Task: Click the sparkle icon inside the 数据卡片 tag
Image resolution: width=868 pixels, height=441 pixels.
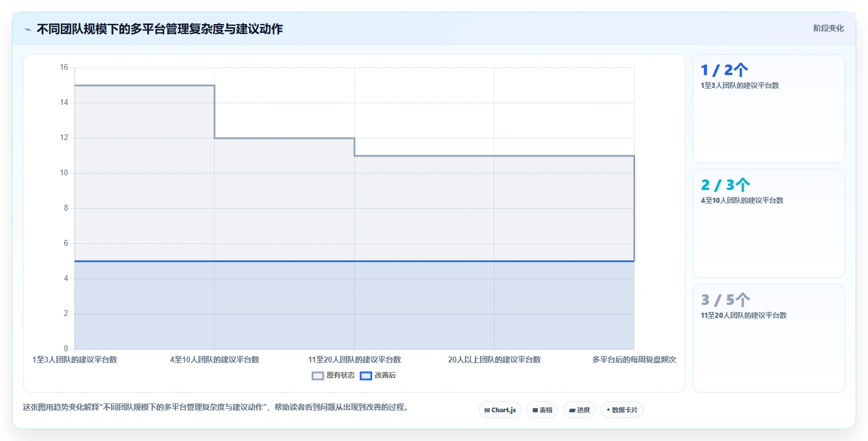Action: point(608,410)
